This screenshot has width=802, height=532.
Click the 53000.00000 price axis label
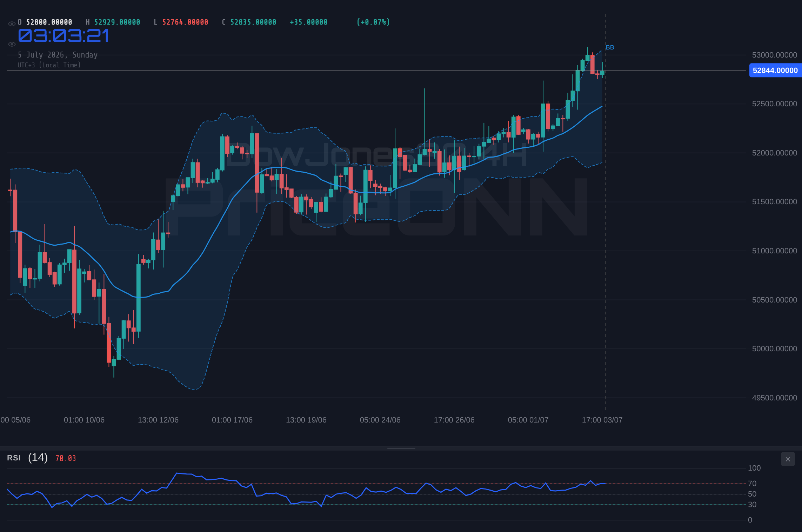tap(775, 55)
